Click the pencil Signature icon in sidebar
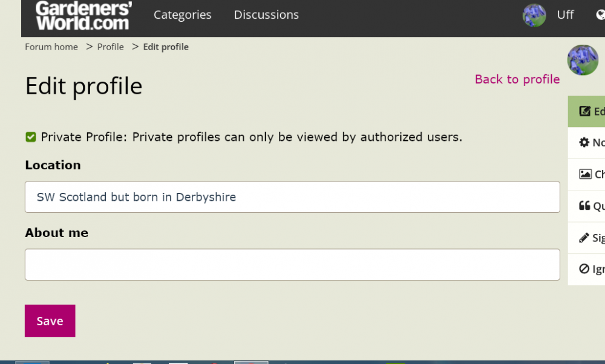The width and height of the screenshot is (605, 364). click(x=584, y=238)
